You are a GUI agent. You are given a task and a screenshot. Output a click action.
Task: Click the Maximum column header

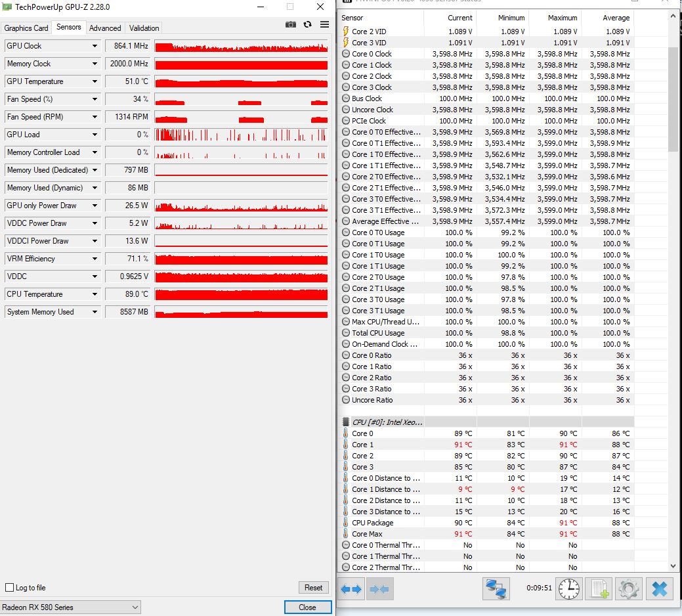click(x=555, y=18)
